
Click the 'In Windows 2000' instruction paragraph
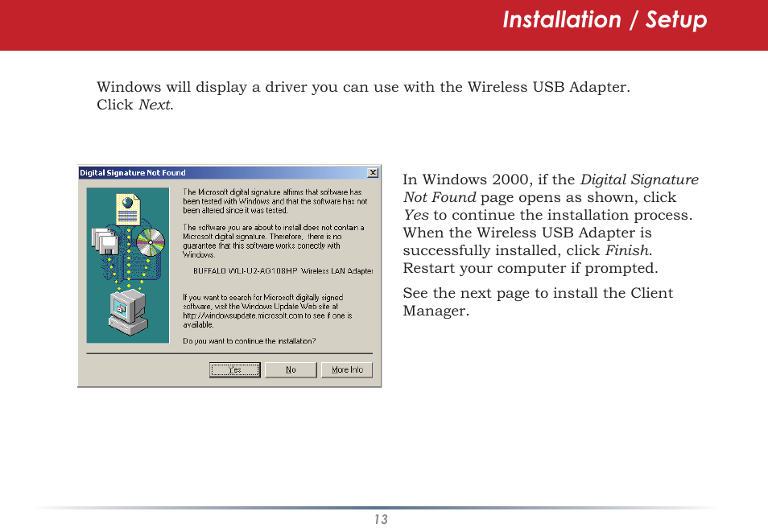[551, 224]
